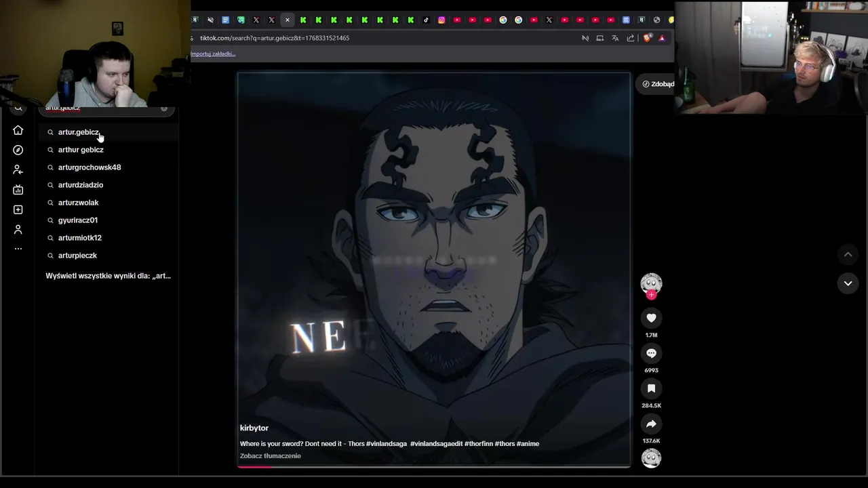The image size is (868, 488).
Task: Follow the creator with the red plus badge
Action: point(651,295)
